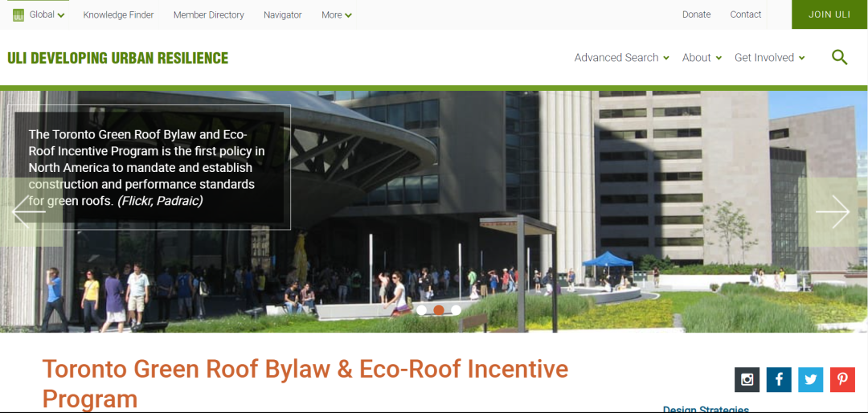The image size is (868, 413).
Task: Open the Instagram social icon
Action: (747, 380)
